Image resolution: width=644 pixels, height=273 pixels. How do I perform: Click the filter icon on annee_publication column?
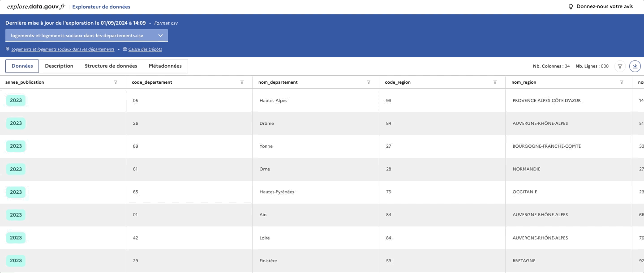(116, 82)
